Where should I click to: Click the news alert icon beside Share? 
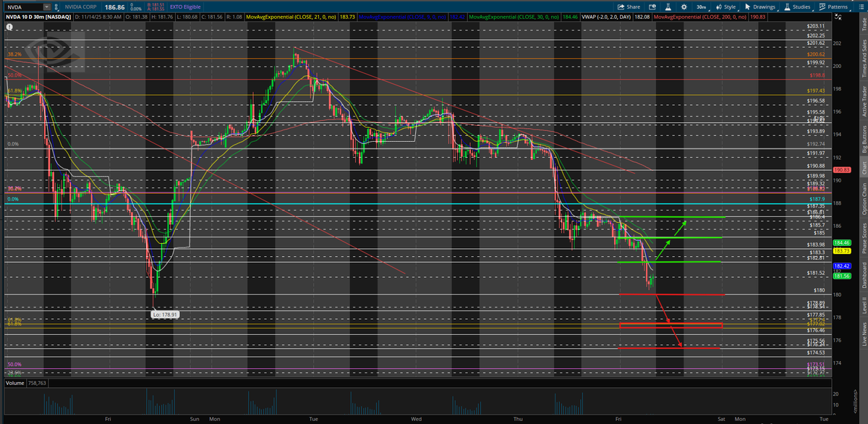(x=652, y=7)
